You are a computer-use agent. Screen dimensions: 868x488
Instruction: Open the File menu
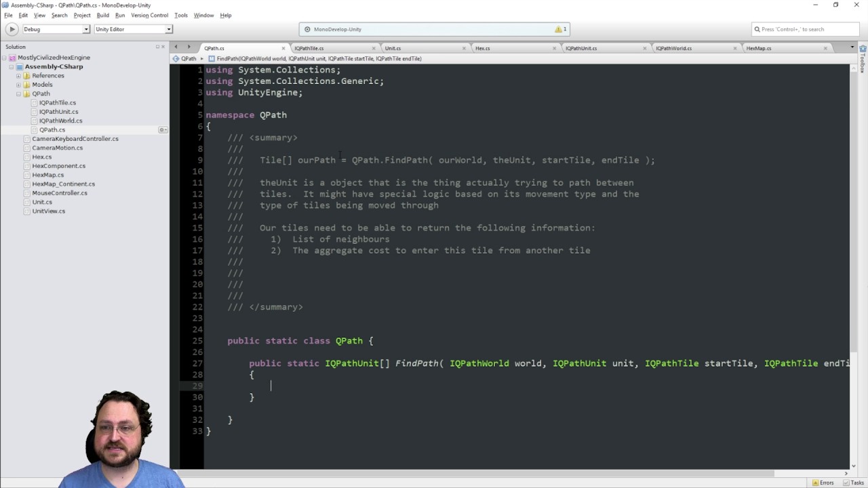pos(8,15)
